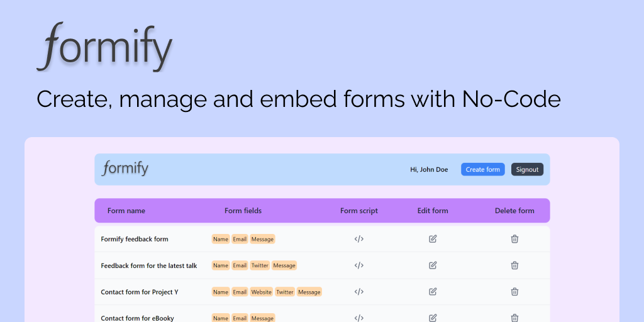Click the Form fields column header
The height and width of the screenshot is (322, 644).
[243, 211]
